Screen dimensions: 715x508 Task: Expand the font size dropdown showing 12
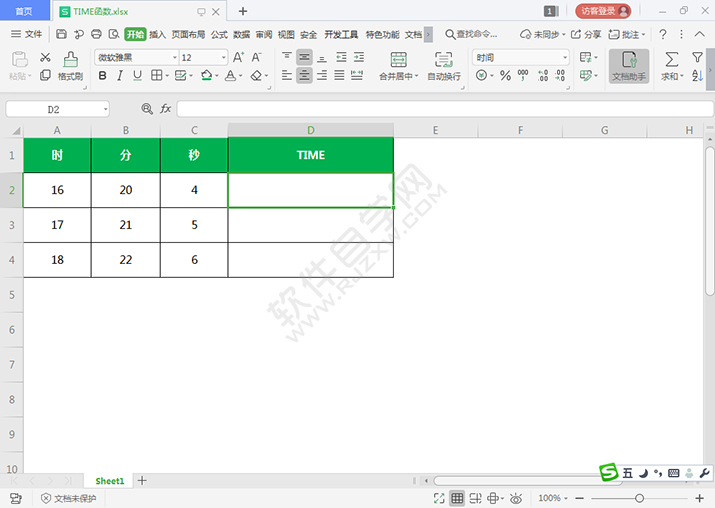pyautogui.click(x=223, y=57)
